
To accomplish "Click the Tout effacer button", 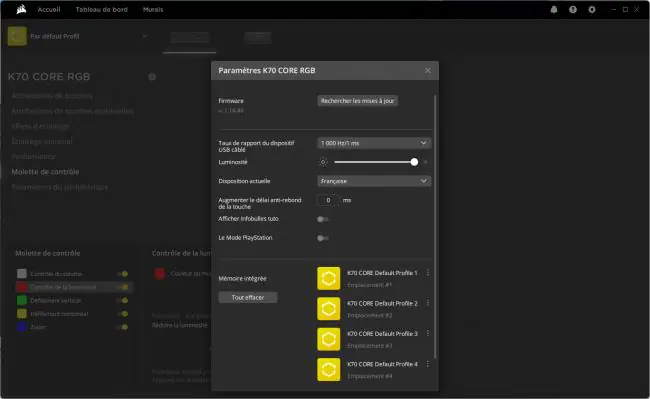I will [248, 297].
